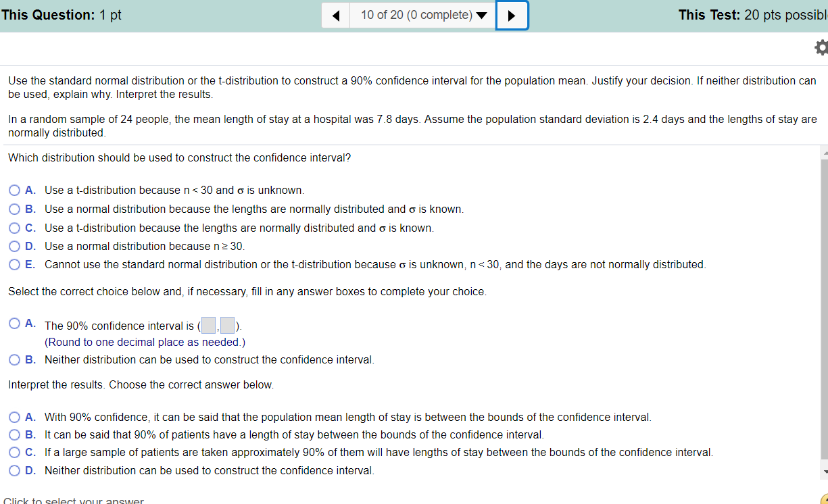Pick normal distribution because n ≥ 30
This screenshot has height=504, width=828.
[x=15, y=247]
